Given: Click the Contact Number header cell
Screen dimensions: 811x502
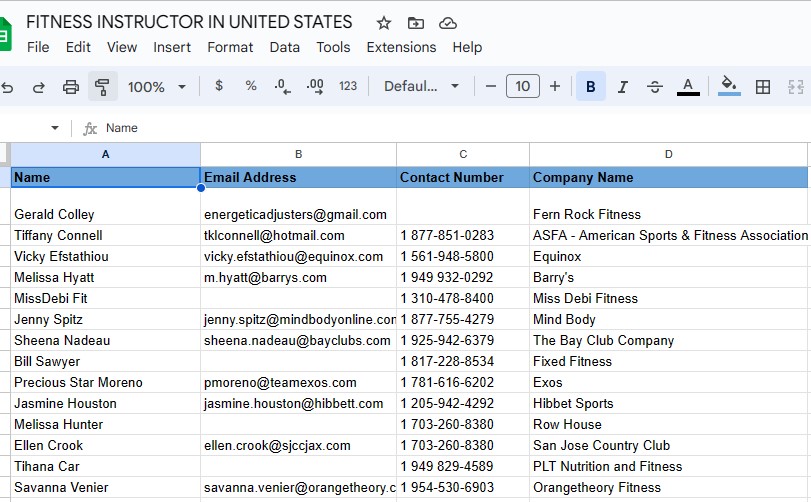Looking at the screenshot, I should pyautogui.click(x=463, y=177).
